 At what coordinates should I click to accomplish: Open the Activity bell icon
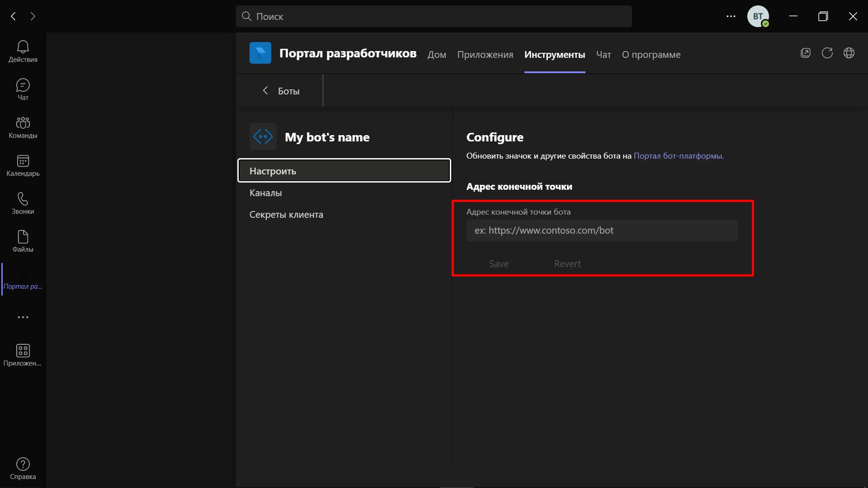[x=23, y=52]
